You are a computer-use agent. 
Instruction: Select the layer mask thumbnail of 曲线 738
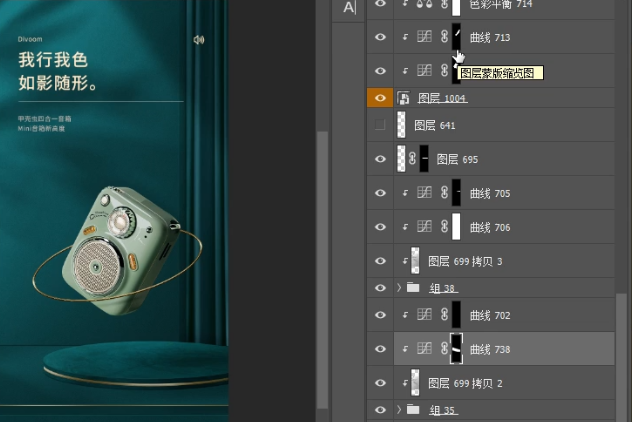pyautogui.click(x=456, y=349)
